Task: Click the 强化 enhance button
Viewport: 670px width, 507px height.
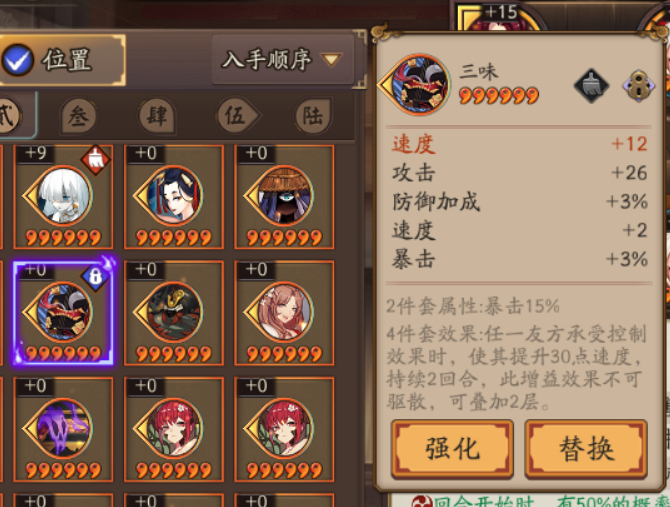Action: coord(452,448)
